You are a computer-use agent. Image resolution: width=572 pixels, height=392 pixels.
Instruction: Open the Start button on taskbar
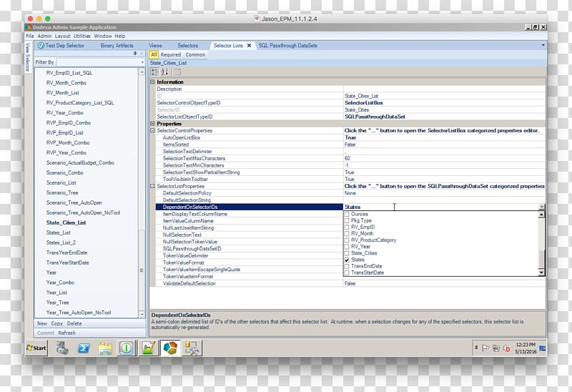pyautogui.click(x=36, y=348)
